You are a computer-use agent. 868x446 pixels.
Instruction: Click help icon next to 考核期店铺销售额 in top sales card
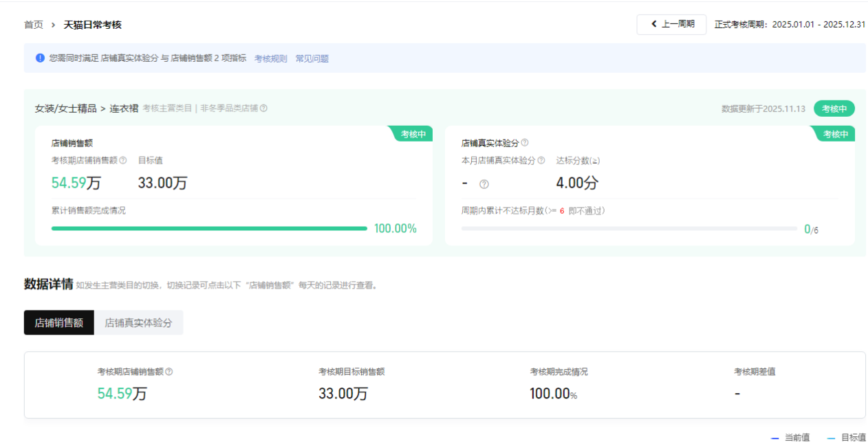[x=123, y=161]
